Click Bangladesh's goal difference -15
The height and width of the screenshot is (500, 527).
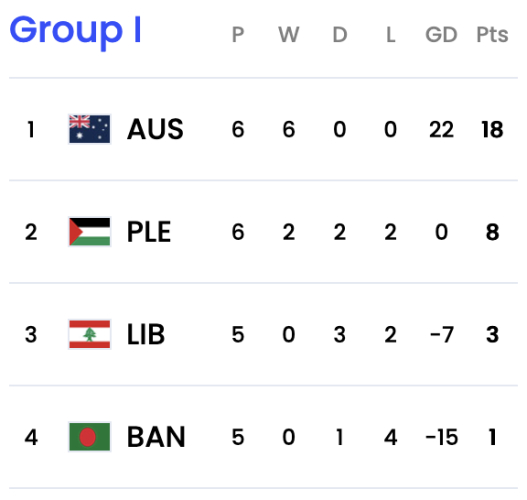click(x=441, y=437)
